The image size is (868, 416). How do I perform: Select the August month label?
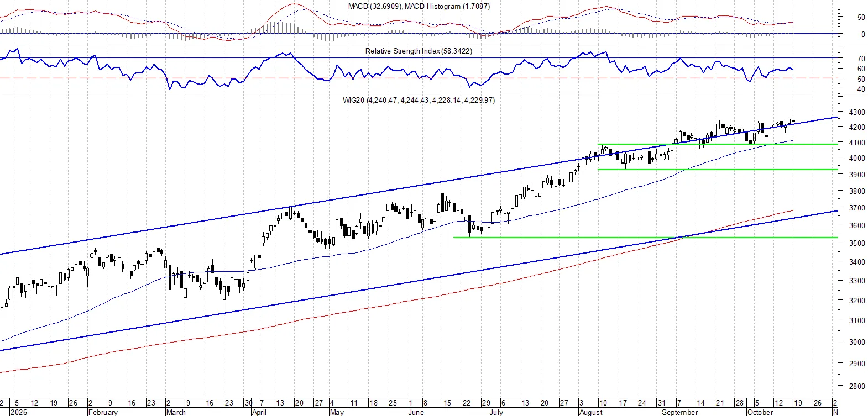(590, 412)
